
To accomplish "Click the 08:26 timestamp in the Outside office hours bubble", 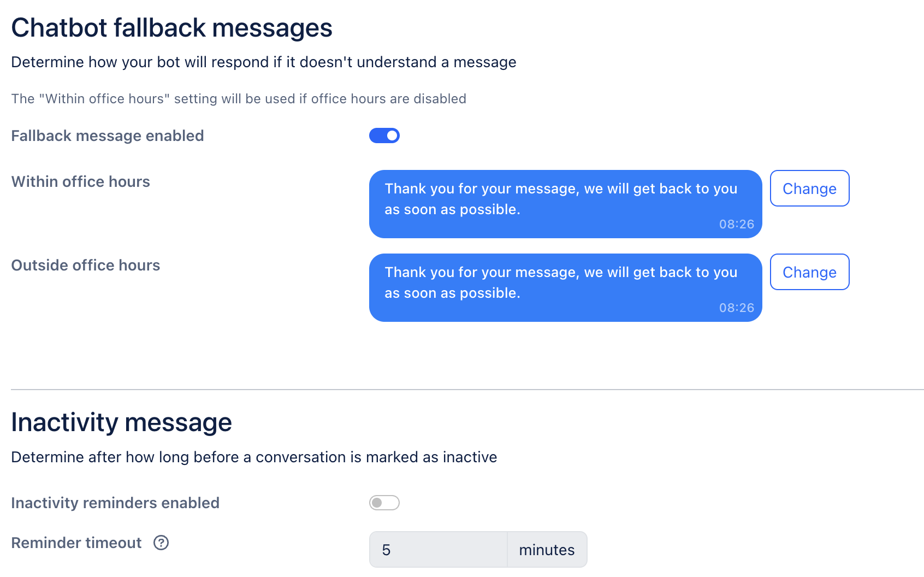I will pos(736,308).
